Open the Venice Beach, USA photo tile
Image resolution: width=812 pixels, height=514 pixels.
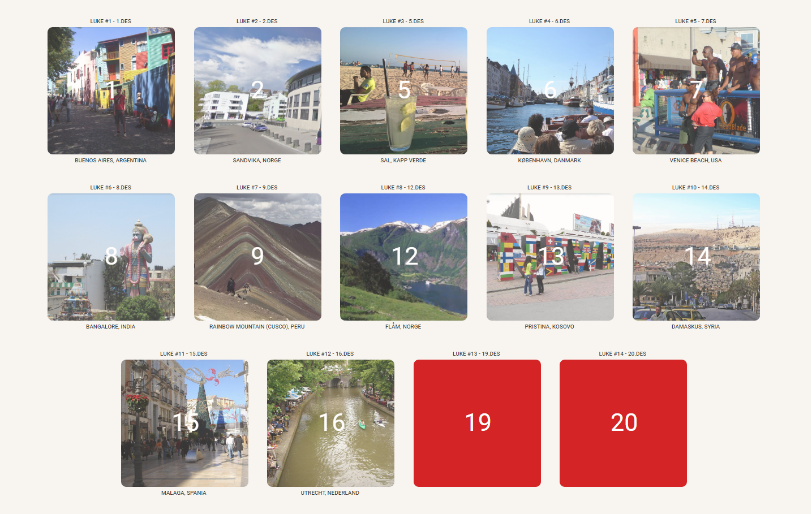tap(696, 90)
